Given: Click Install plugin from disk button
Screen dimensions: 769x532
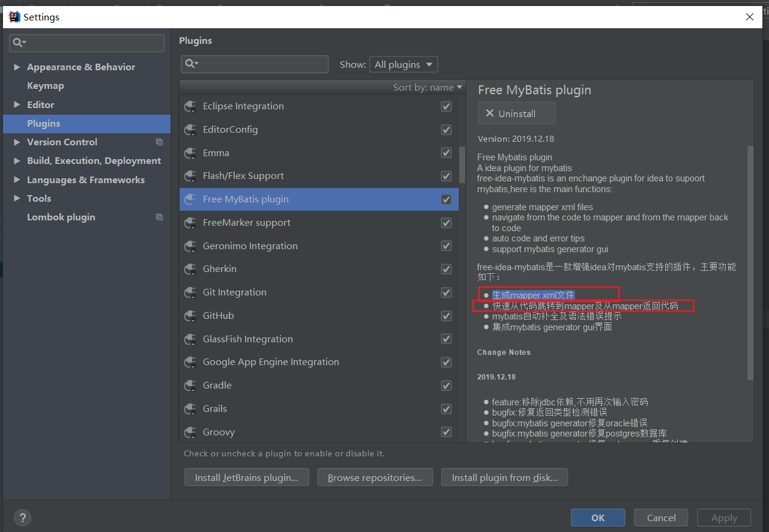Looking at the screenshot, I should click(x=505, y=478).
